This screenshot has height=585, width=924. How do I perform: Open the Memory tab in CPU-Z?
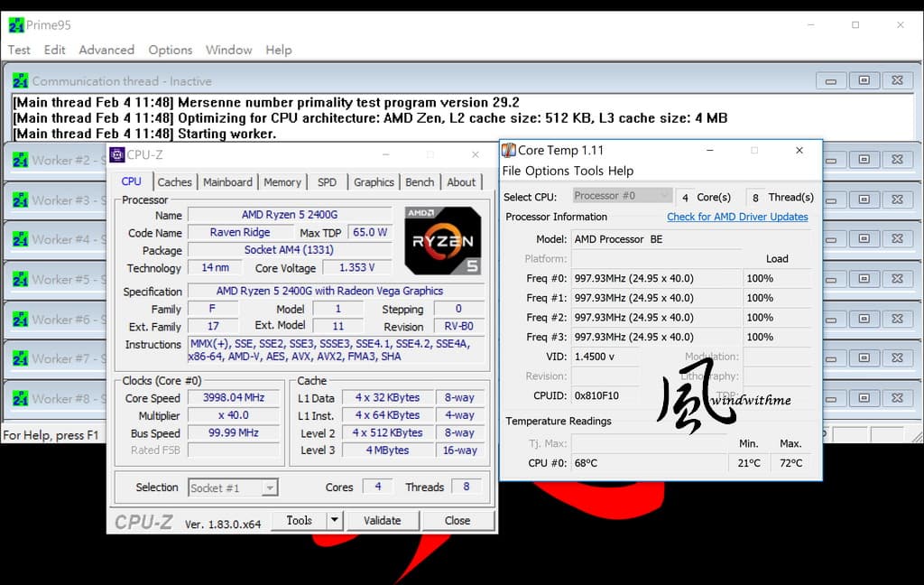282,182
